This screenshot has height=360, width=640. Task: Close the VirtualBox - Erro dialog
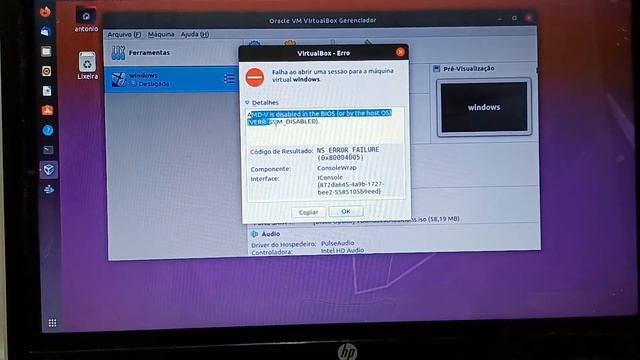(x=400, y=52)
